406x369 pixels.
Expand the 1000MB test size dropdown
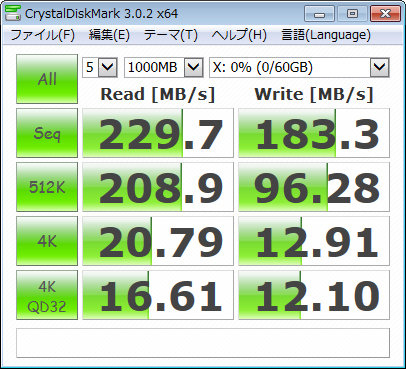[x=193, y=68]
